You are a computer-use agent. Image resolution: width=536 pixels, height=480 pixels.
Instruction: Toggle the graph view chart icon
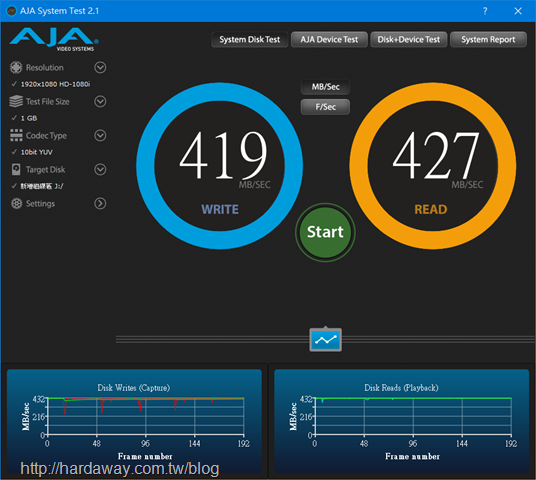325,339
